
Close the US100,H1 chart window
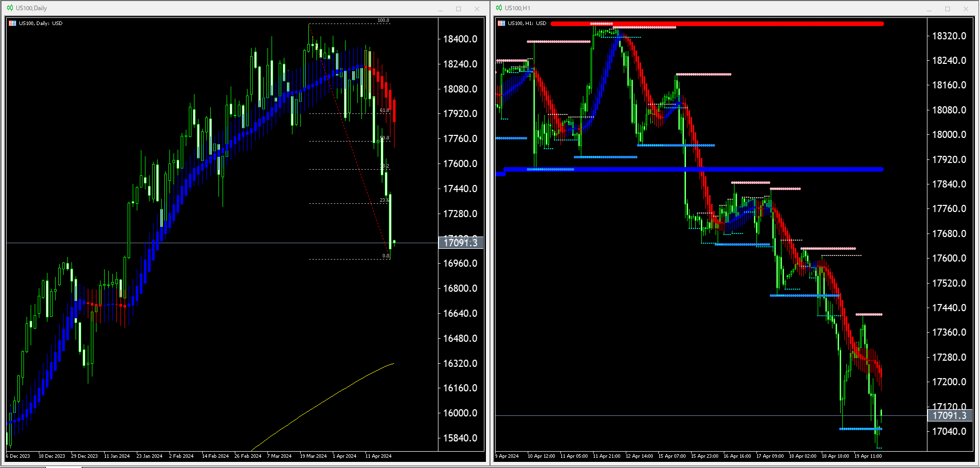966,9
